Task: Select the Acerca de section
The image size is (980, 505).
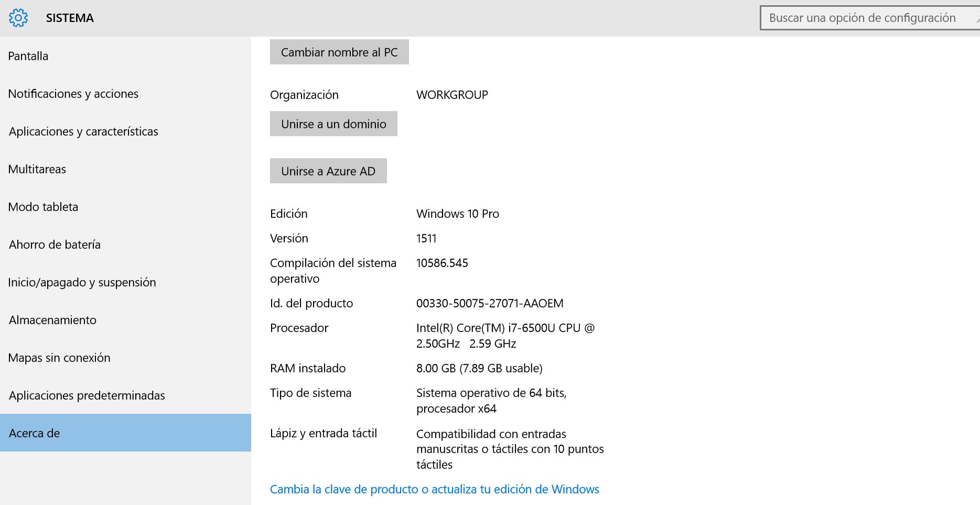Action: [125, 433]
